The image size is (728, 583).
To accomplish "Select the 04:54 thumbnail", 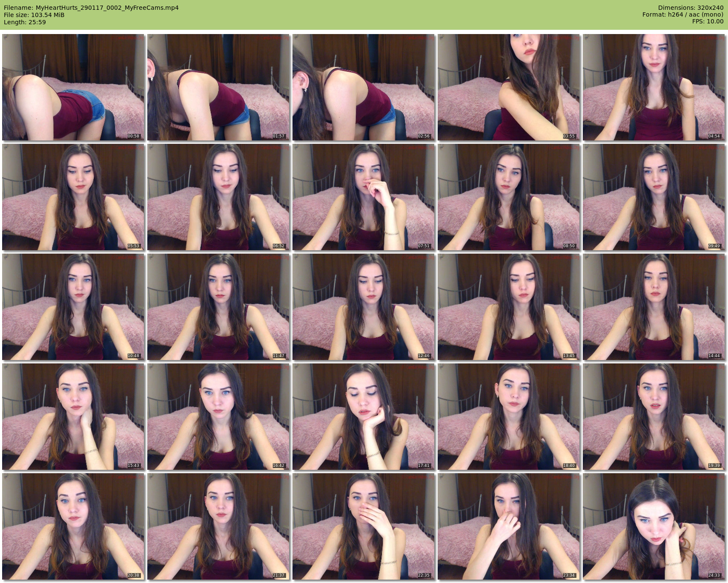I will [x=654, y=87].
